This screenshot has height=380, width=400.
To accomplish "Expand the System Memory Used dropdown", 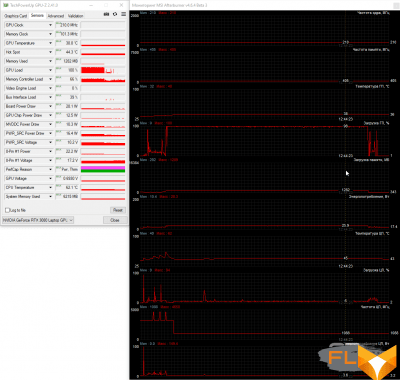I will coord(50,196).
